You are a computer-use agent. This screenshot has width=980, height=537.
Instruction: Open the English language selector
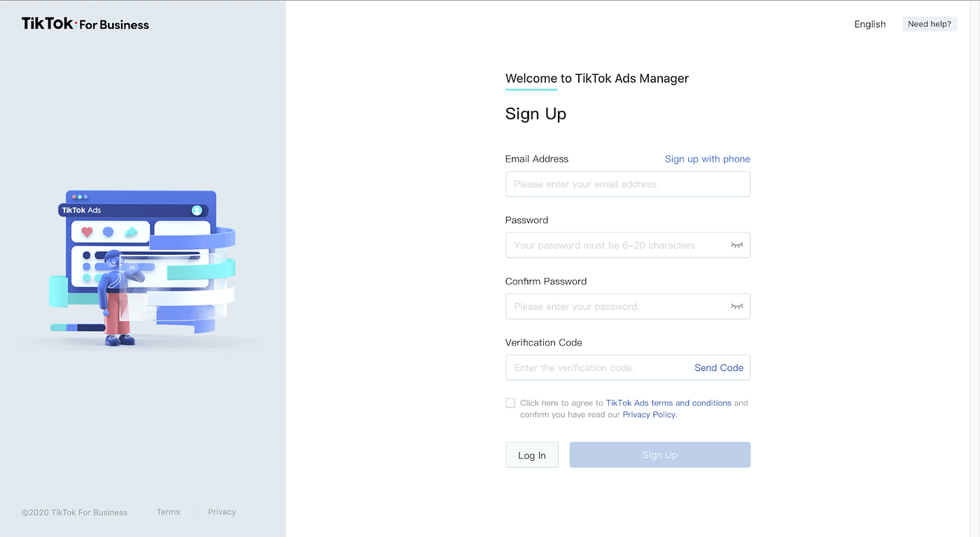pyautogui.click(x=870, y=24)
